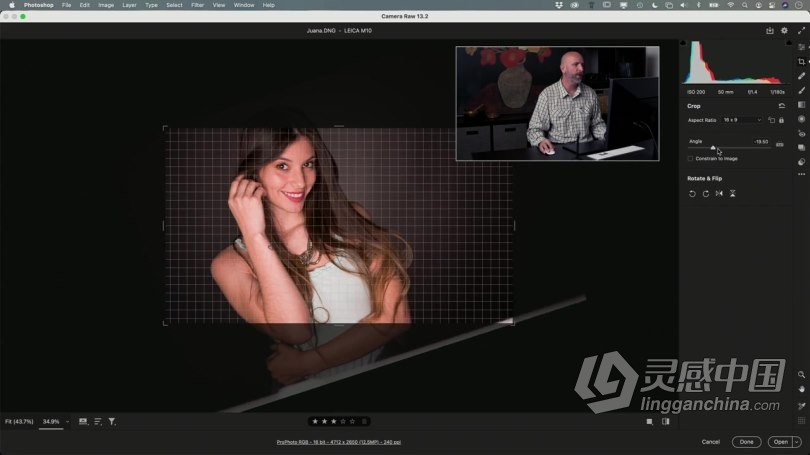Open workflow options ProPhoto RGB link

pos(339,441)
